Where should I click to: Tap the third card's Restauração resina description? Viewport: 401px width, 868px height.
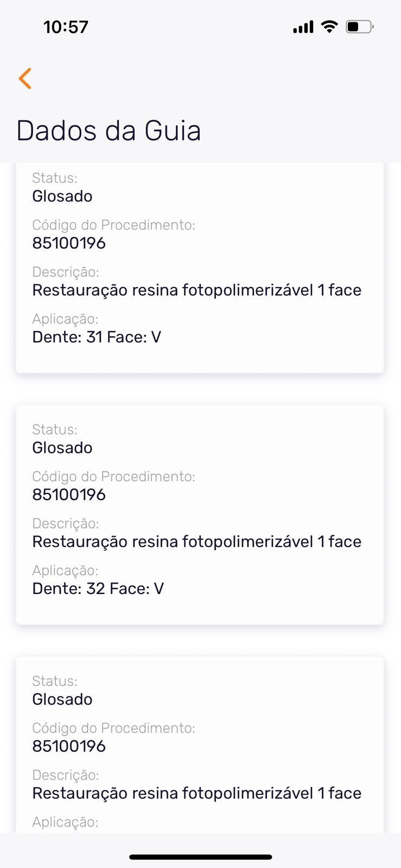click(196, 794)
